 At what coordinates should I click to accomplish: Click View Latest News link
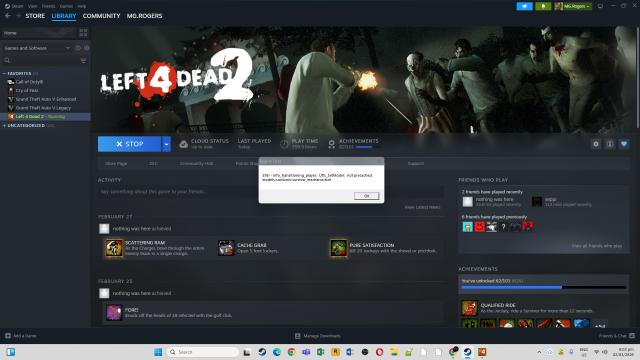[422, 207]
